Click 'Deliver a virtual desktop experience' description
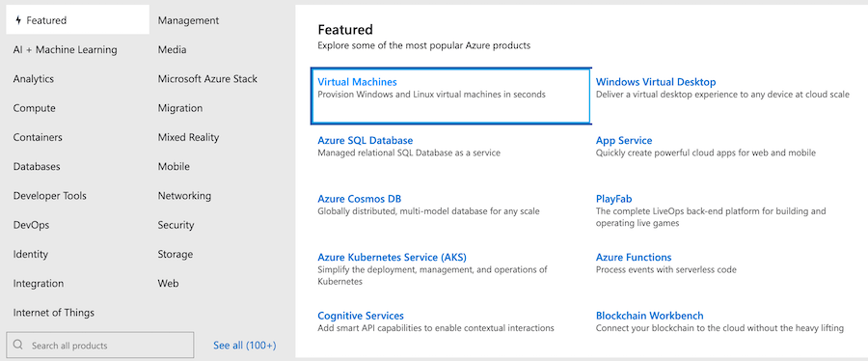 [722, 95]
